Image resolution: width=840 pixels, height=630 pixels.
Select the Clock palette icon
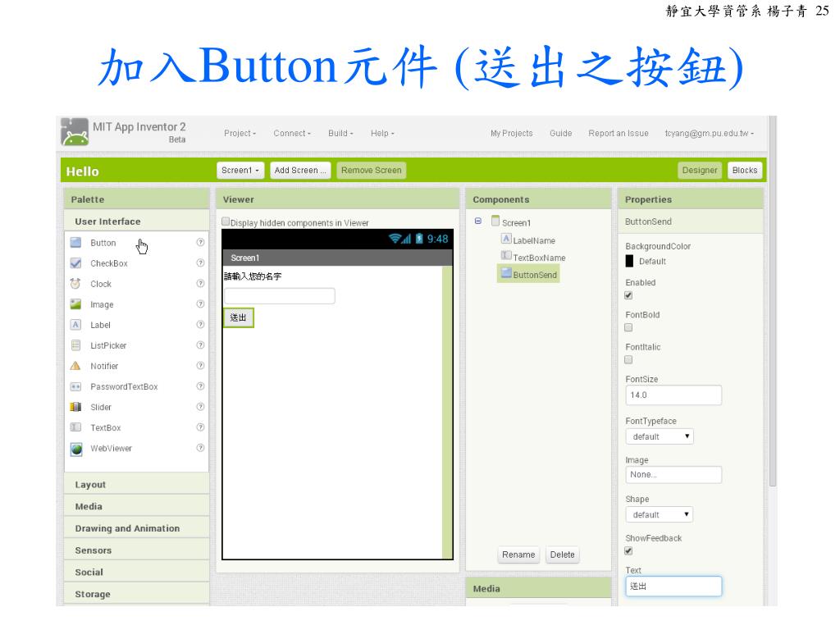pos(76,283)
